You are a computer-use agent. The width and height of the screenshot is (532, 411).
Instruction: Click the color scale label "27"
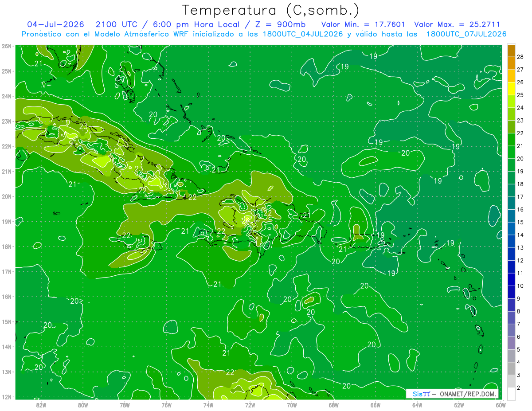[x=520, y=70]
